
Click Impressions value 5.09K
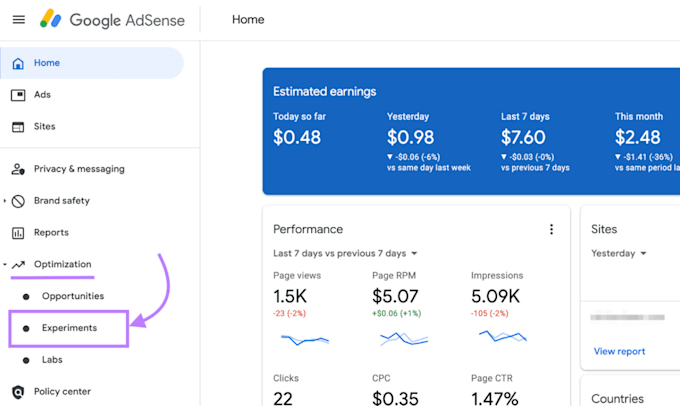point(495,297)
